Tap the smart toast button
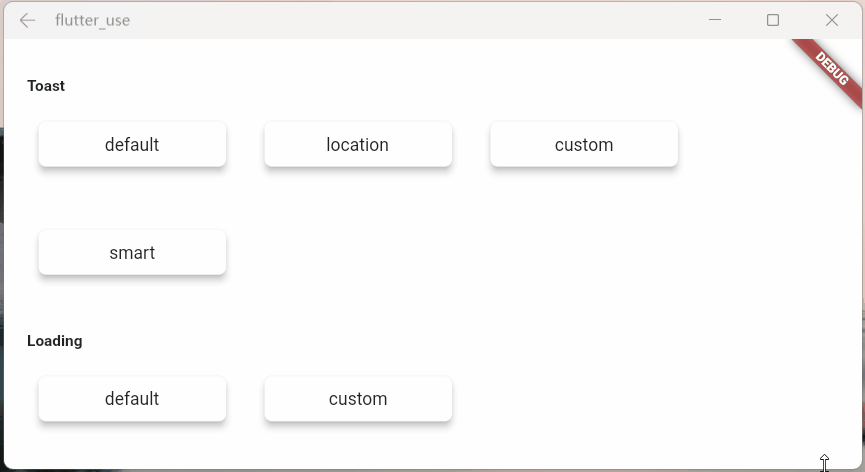Screen dimensions: 865x472 132,253
